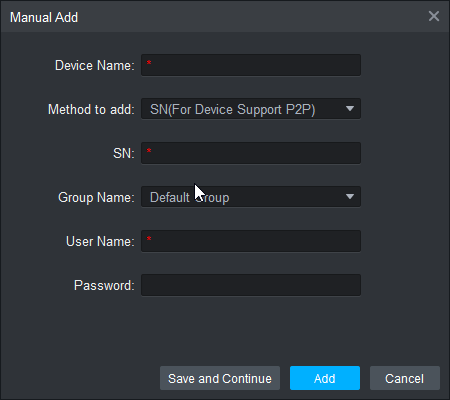Focus the User Name input box

pyautogui.click(x=251, y=241)
